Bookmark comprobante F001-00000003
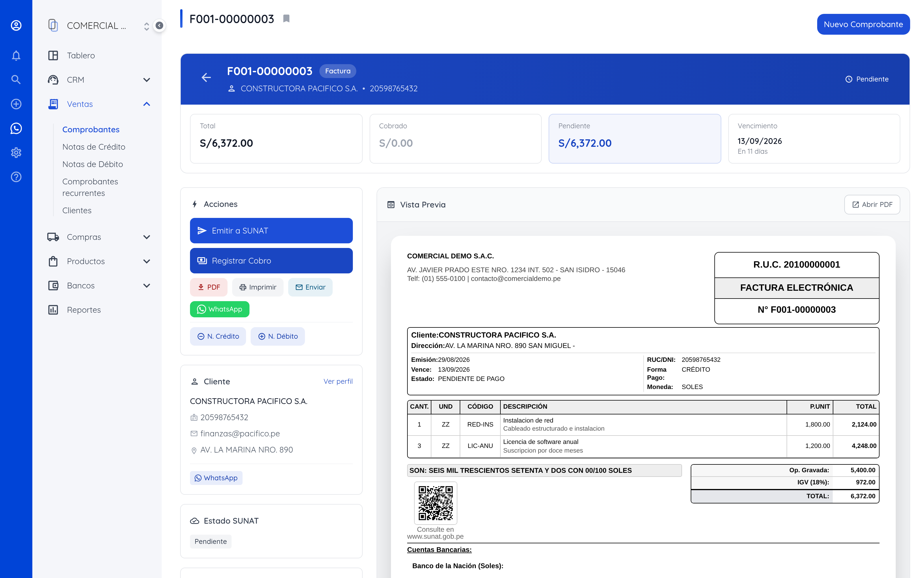Screen dimensions: 924x578 pos(286,18)
